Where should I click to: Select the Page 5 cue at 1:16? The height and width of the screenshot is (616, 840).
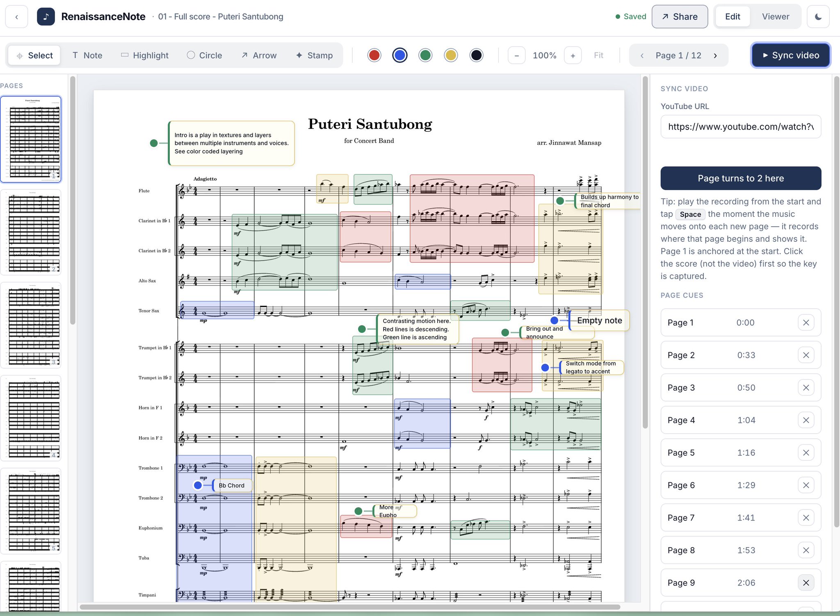click(741, 453)
